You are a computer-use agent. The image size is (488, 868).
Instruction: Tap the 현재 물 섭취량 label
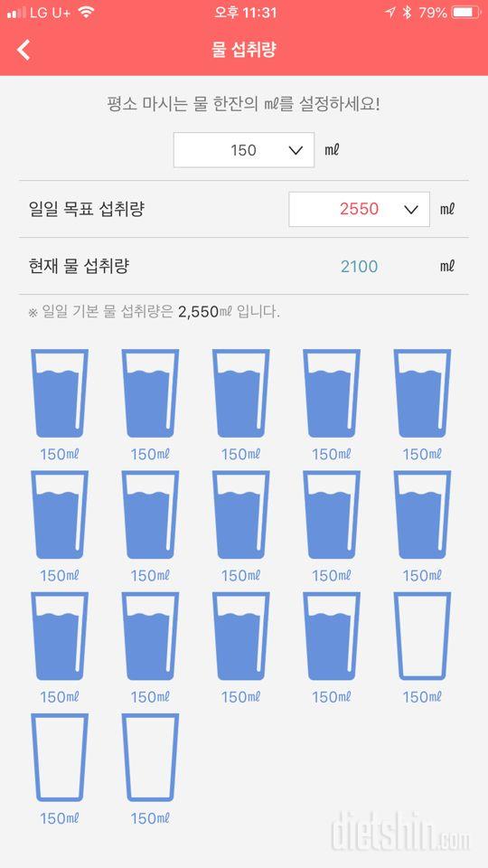79,267
